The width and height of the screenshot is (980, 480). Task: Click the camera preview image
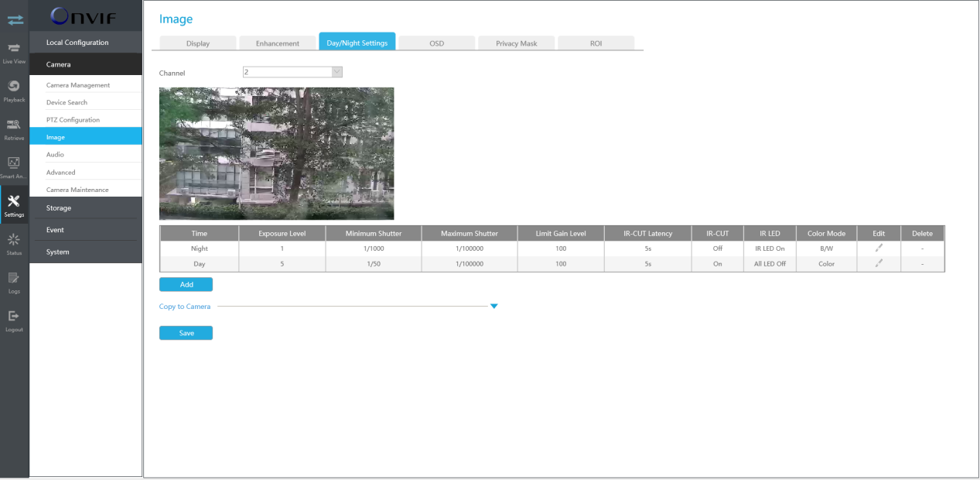(x=276, y=153)
